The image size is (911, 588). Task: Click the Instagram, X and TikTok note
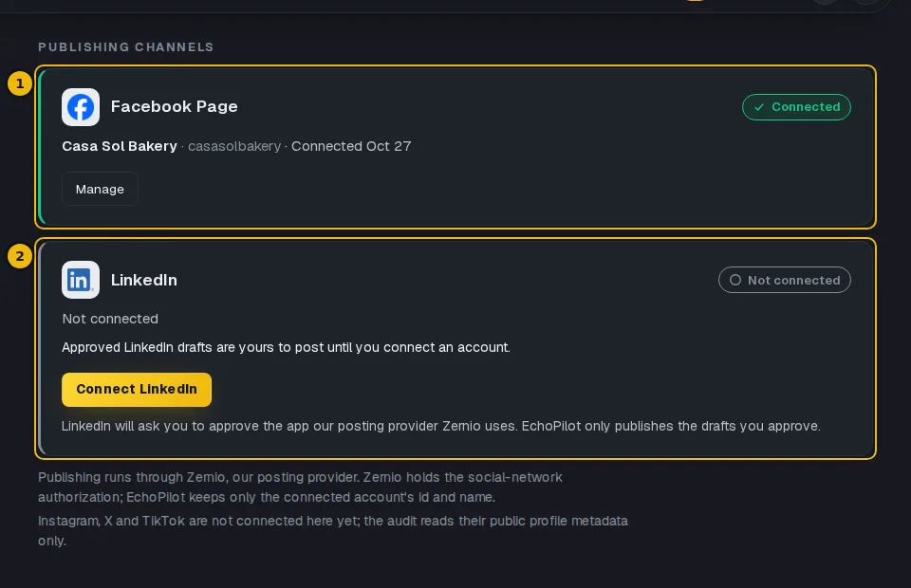pyautogui.click(x=333, y=530)
